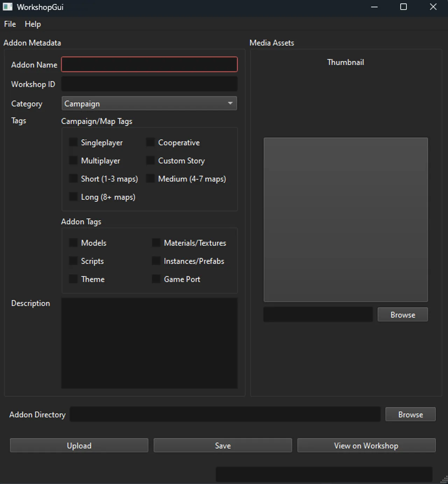
Task: Click the WorkshopGui title bar icon
Action: [7, 7]
